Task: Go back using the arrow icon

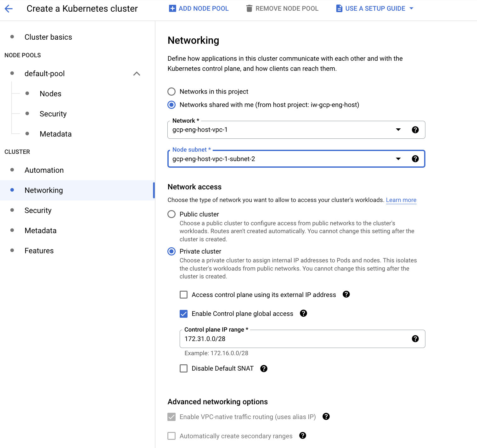Action: coord(9,8)
